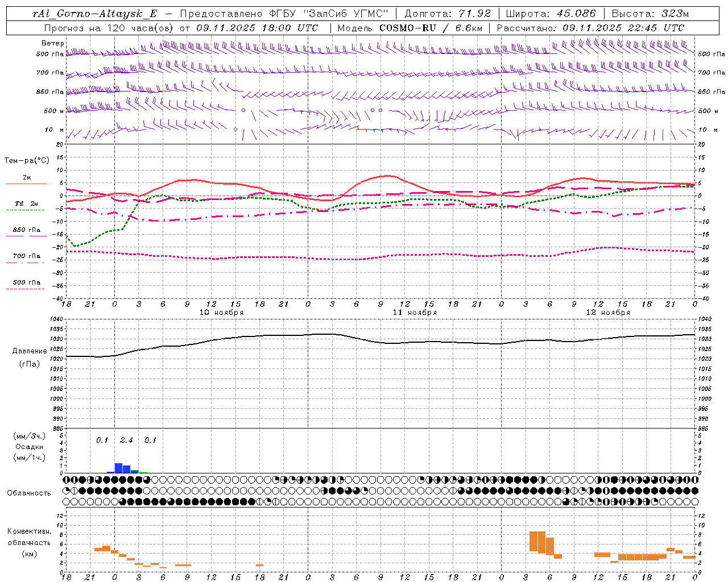728x582 pixels.
Task: Click the Модель COSMO-RU / 6.6км text
Action: (x=410, y=28)
